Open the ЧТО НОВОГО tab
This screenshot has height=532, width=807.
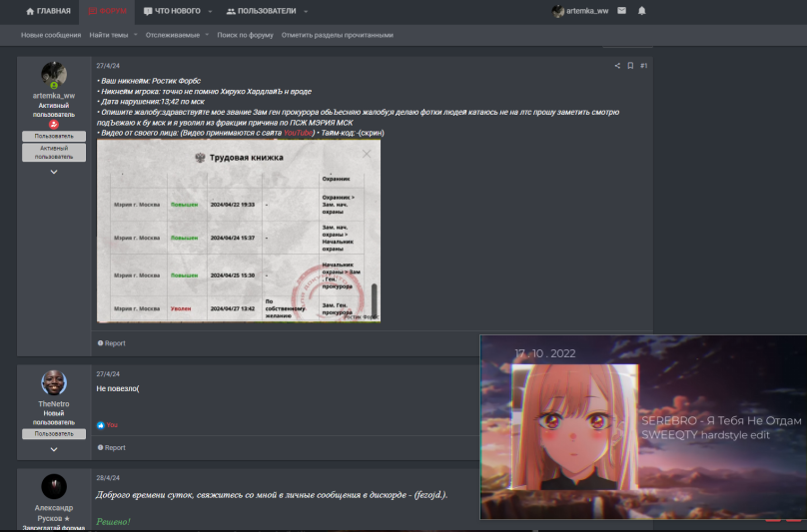172,11
